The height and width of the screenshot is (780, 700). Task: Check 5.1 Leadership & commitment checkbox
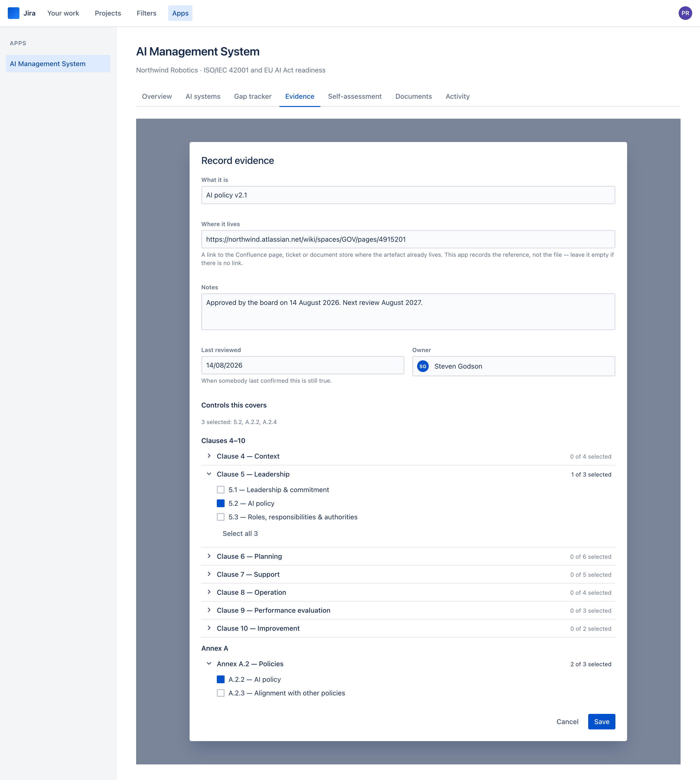tap(220, 489)
